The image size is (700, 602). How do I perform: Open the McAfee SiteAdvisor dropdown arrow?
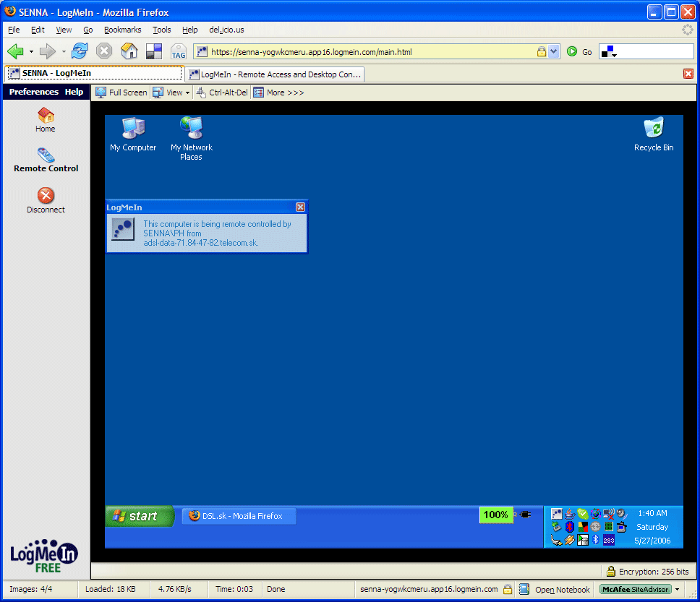(x=678, y=590)
